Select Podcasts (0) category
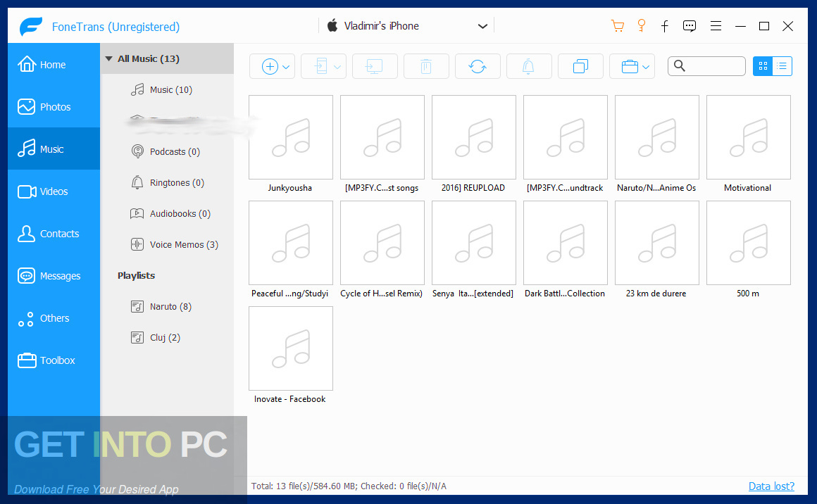This screenshot has height=504, width=817. pos(167,151)
